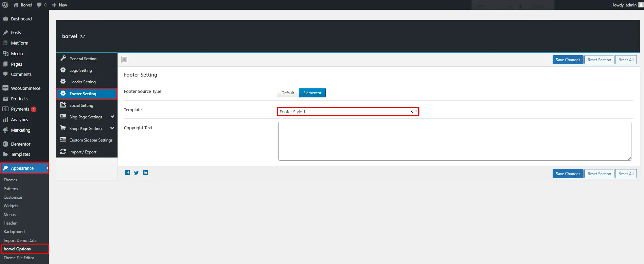Click the LinkedIn icon
This screenshot has width=644, height=264.
point(145,172)
